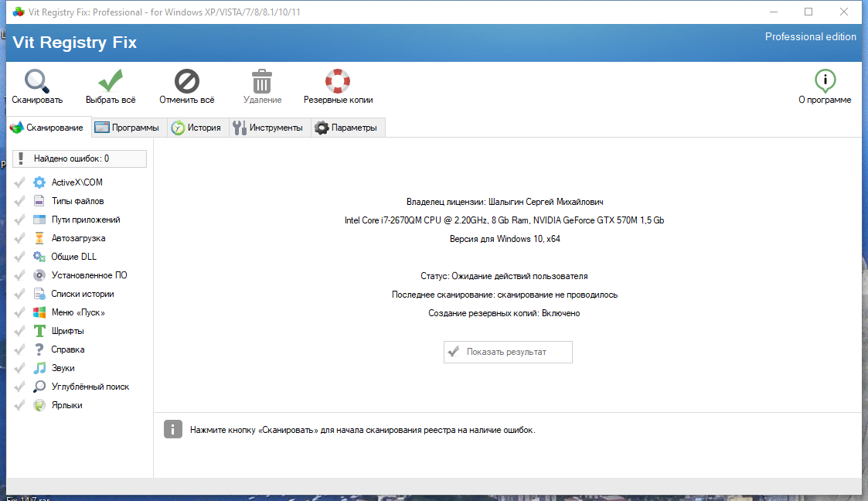Click the Пути приложений window icon

point(39,220)
